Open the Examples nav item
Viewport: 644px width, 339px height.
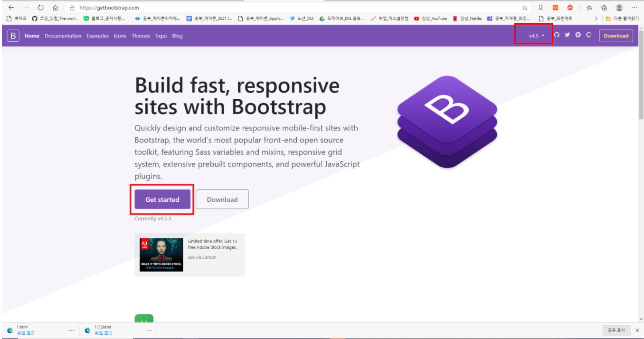[x=97, y=36]
